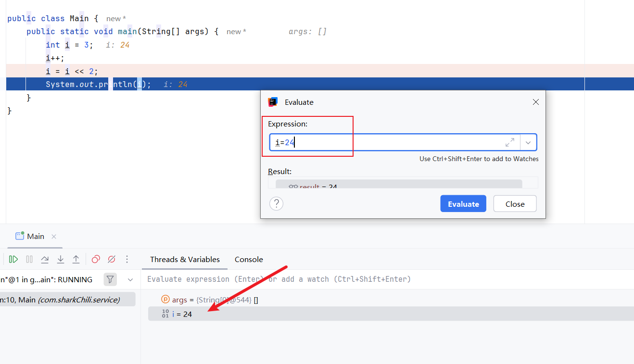Click the Resume Program debugger icon
Image resolution: width=634 pixels, height=364 pixels.
pyautogui.click(x=13, y=259)
